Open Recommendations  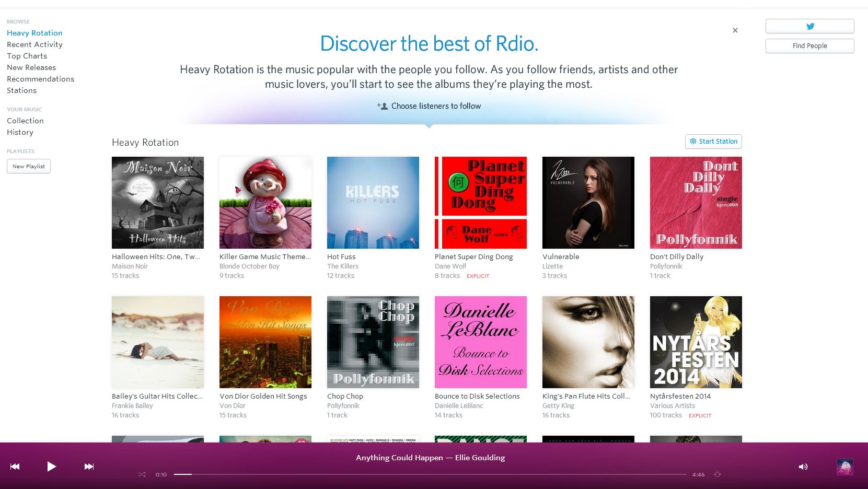point(40,79)
